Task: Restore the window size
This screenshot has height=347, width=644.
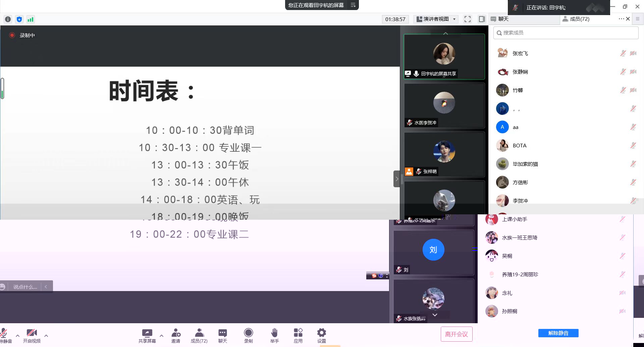Action: (625, 6)
